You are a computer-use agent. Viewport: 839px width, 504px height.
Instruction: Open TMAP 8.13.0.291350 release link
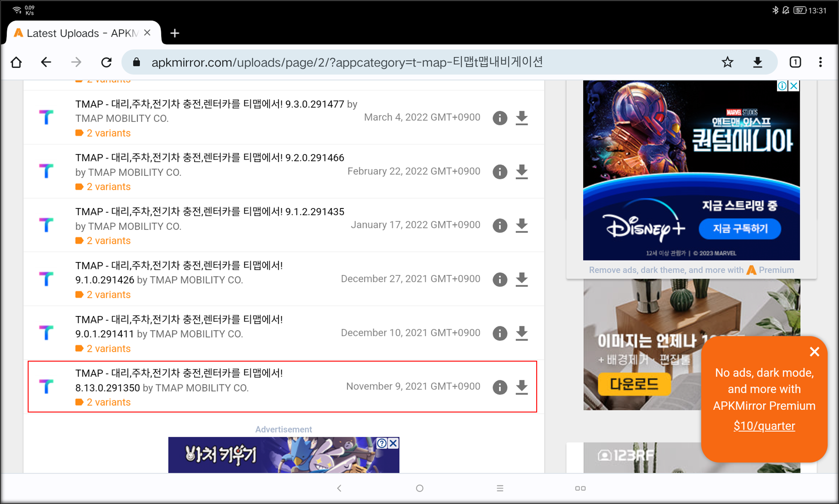point(179,380)
